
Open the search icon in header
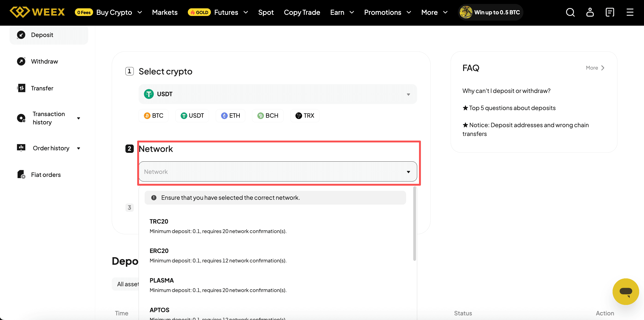point(570,12)
